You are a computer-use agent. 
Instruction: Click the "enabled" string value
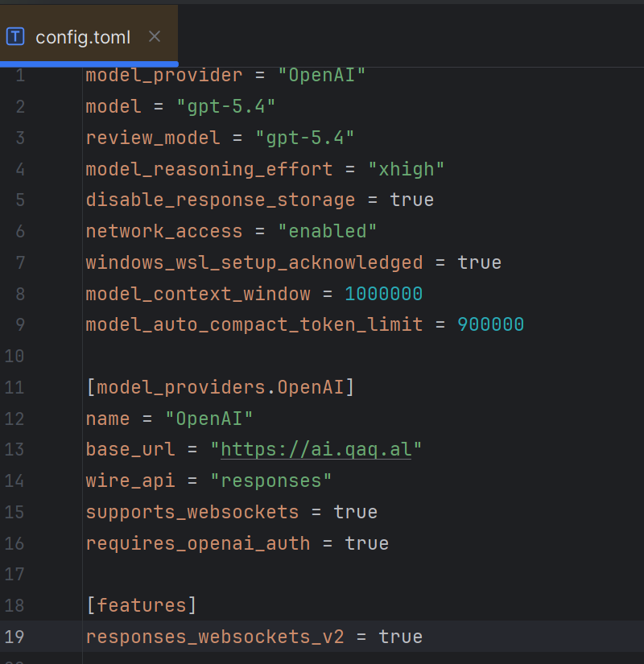tap(327, 231)
